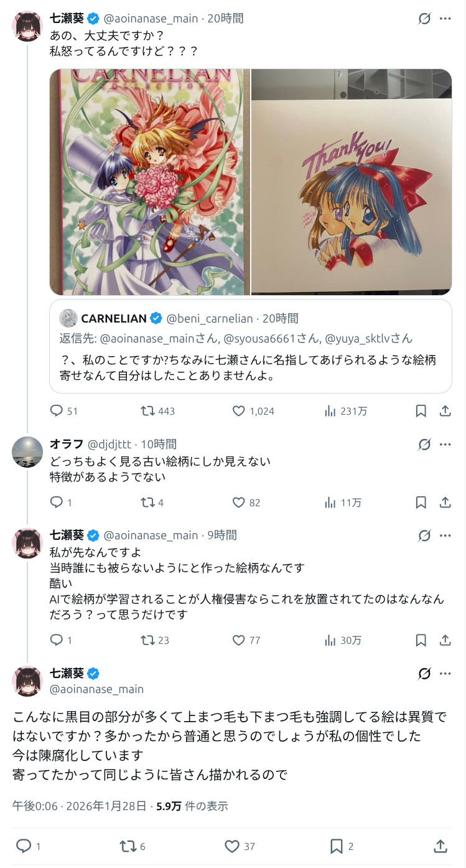Open the quoted CARNELIAN tweet

tap(251, 360)
